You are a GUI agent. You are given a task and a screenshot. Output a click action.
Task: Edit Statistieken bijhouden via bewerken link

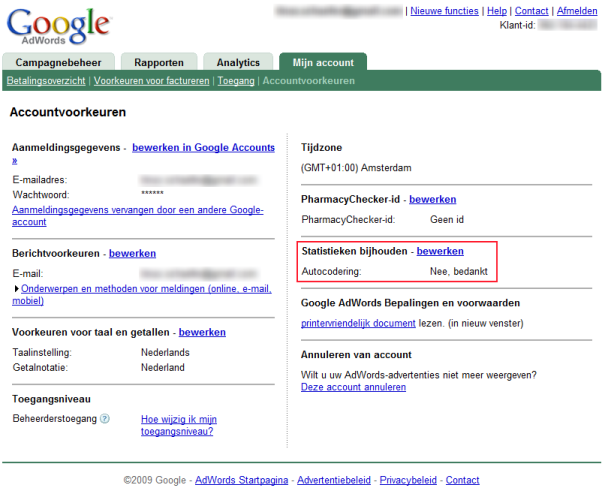tap(440, 251)
